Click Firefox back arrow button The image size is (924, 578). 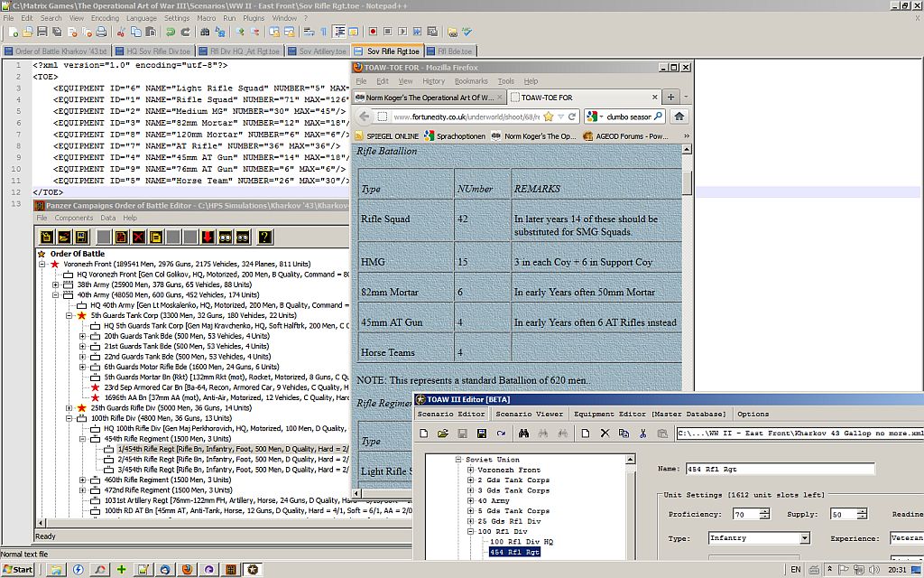point(365,117)
